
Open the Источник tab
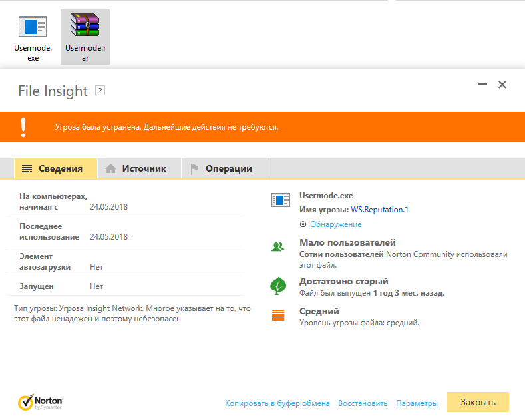(140, 168)
